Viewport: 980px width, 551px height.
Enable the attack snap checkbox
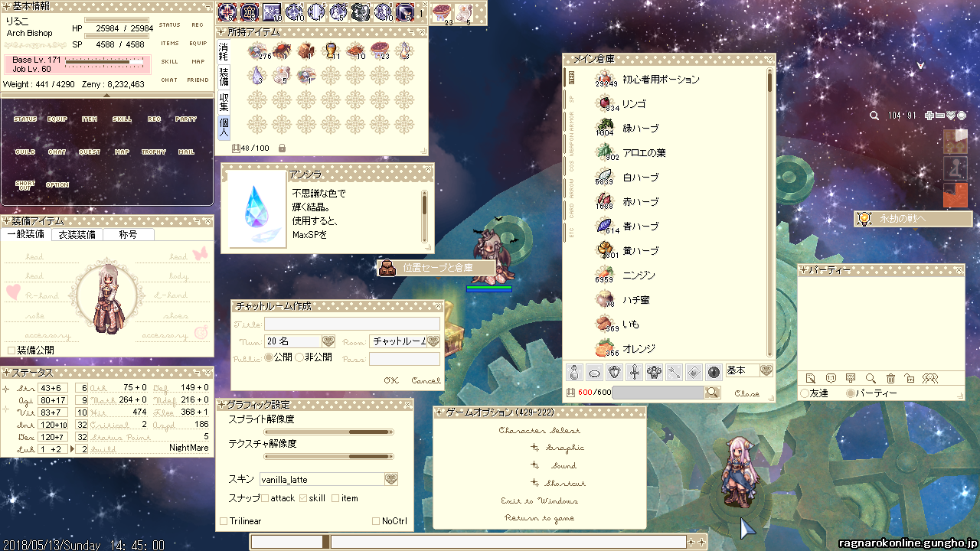pos(265,498)
